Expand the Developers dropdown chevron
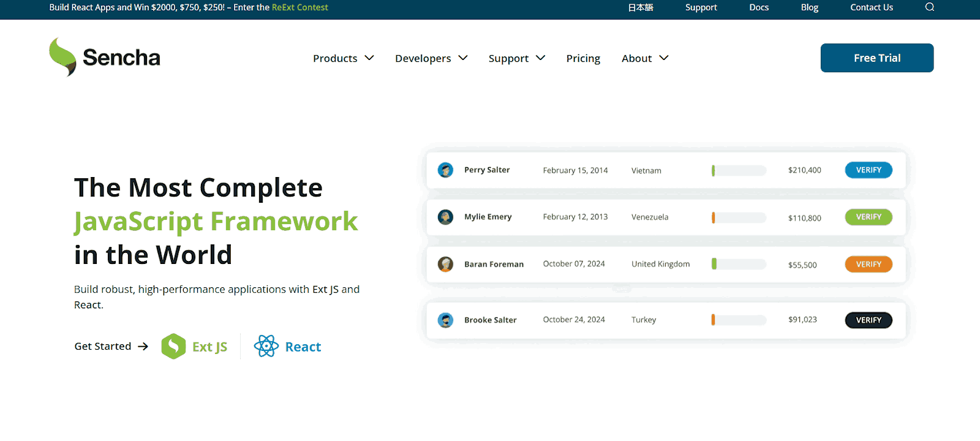This screenshot has height=441, width=980. [x=463, y=58]
